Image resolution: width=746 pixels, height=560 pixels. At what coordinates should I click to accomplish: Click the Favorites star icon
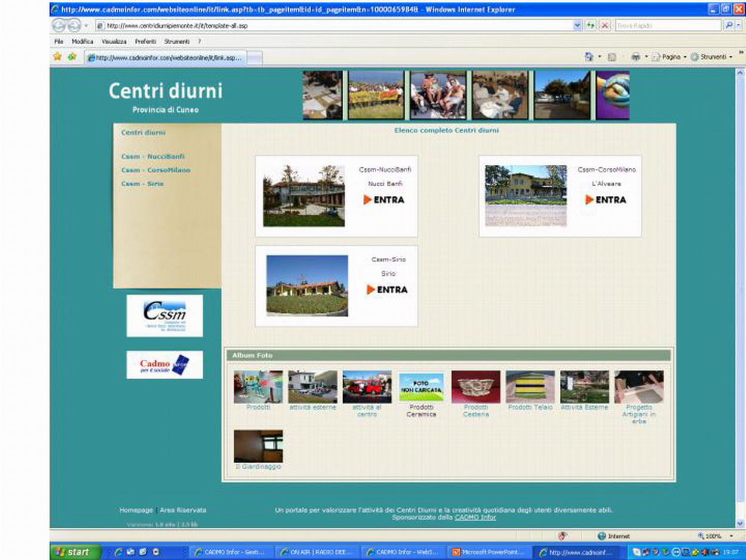point(57,57)
